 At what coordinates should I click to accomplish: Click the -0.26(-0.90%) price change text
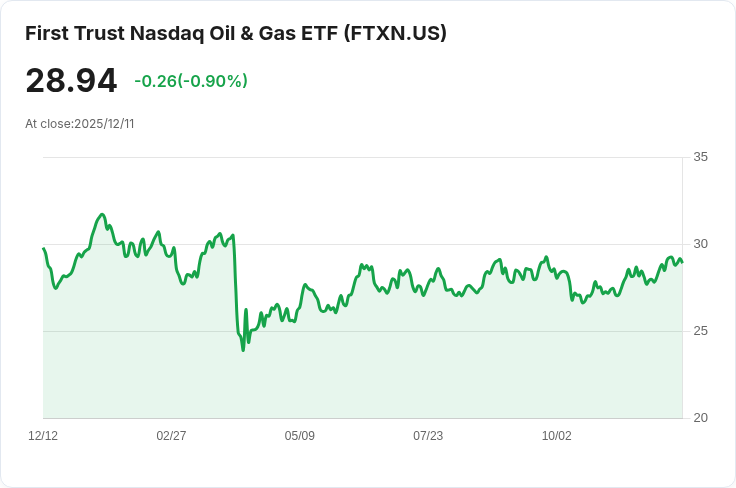(x=191, y=81)
